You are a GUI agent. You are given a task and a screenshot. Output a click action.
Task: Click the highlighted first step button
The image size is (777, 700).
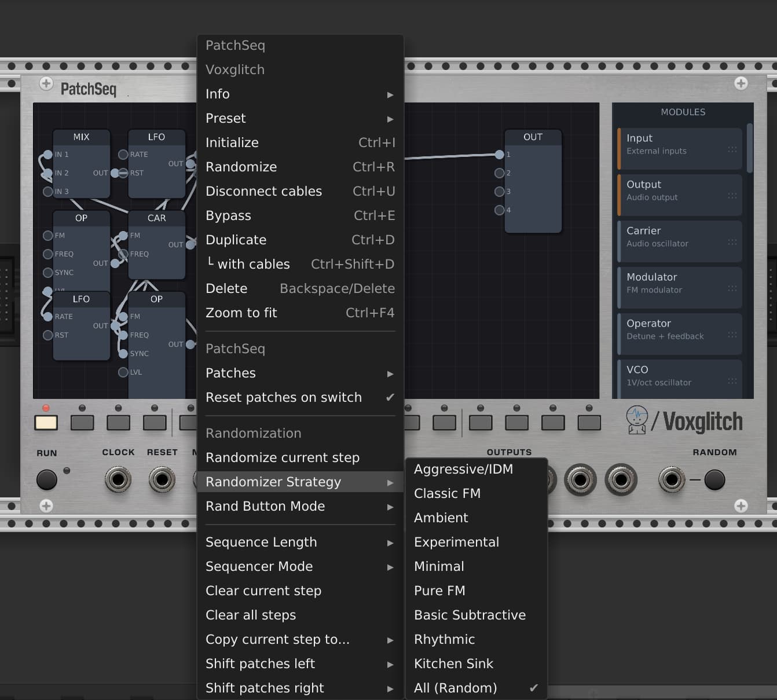click(46, 423)
